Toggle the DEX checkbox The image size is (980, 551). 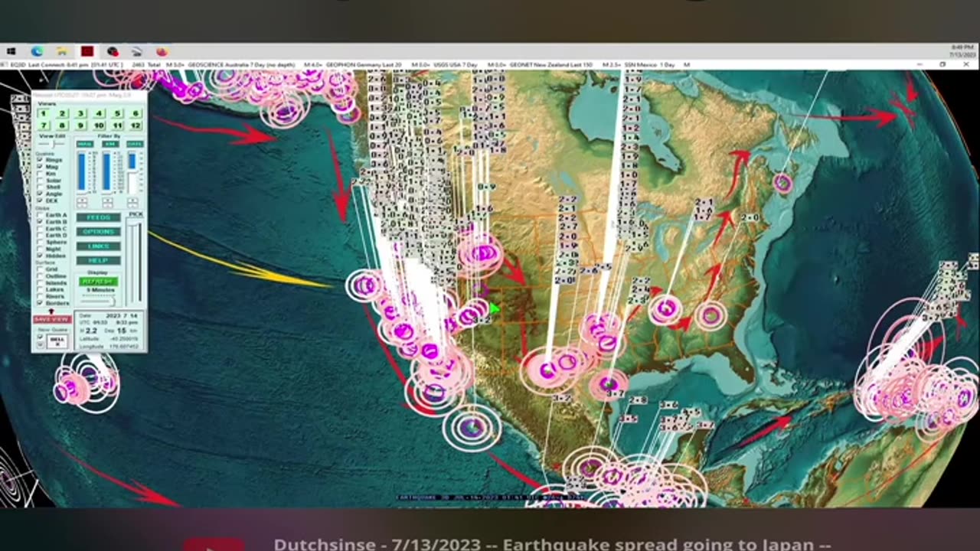pyautogui.click(x=39, y=201)
